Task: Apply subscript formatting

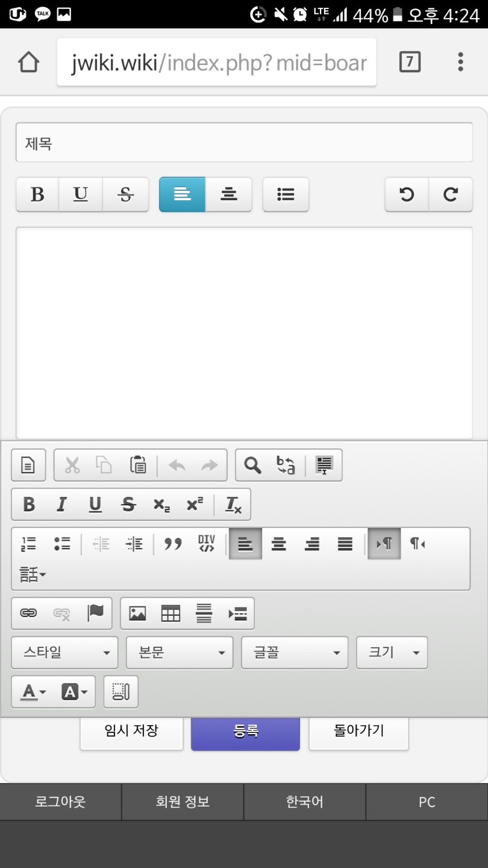Action: (x=161, y=505)
